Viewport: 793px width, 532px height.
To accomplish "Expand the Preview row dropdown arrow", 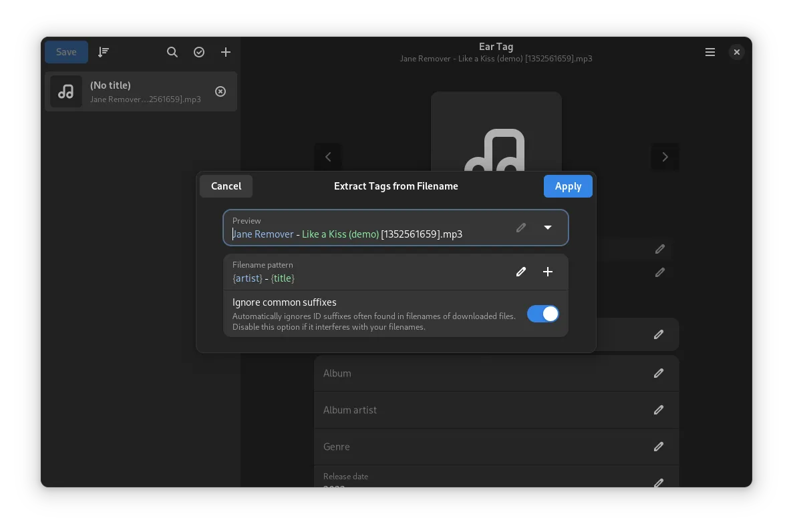I will click(548, 228).
